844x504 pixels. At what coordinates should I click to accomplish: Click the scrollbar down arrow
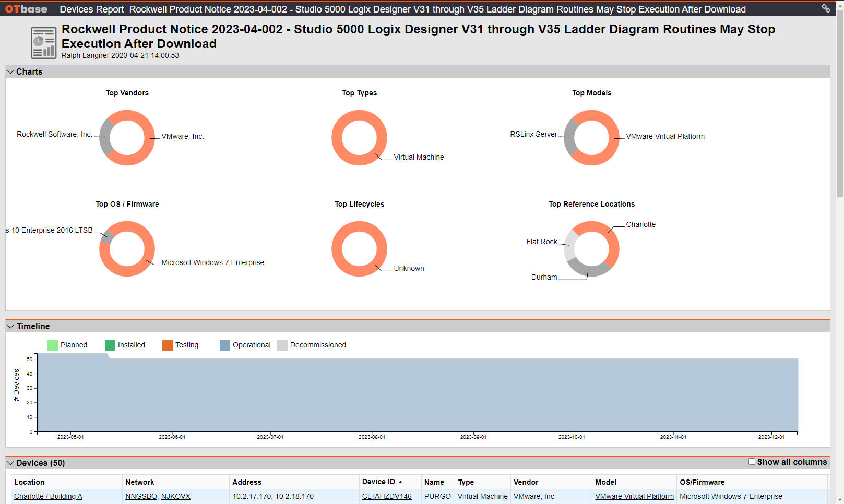840,500
